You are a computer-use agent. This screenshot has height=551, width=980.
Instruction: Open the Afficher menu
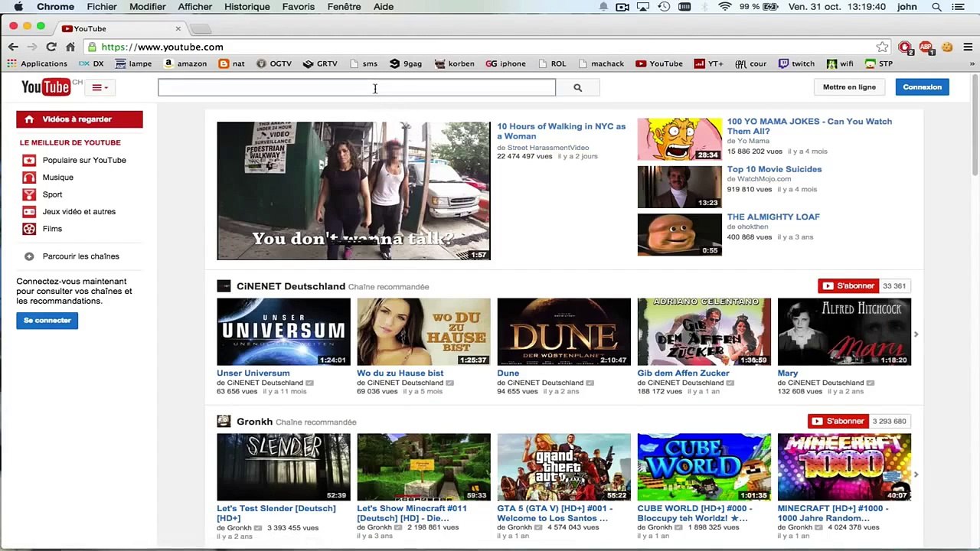pos(195,7)
